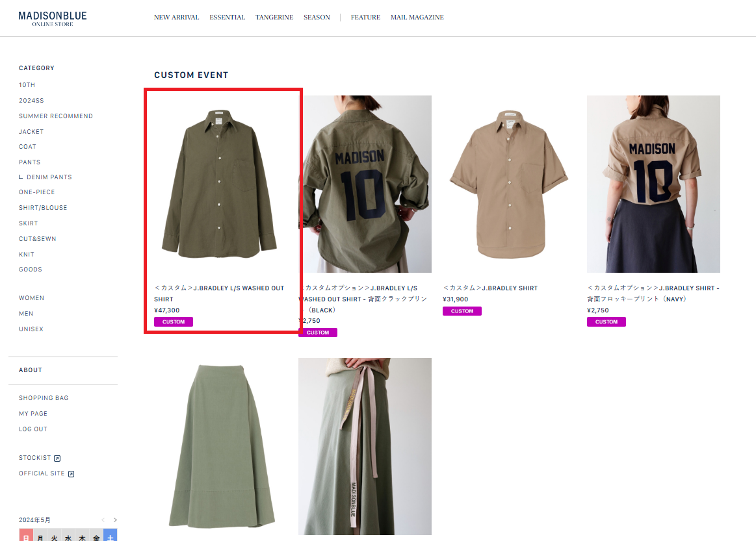View the SKIRT category
756x541 pixels.
(x=29, y=223)
